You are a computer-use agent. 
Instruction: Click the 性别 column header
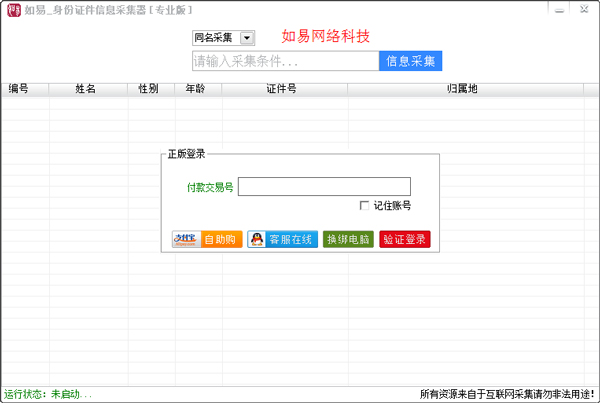click(148, 89)
